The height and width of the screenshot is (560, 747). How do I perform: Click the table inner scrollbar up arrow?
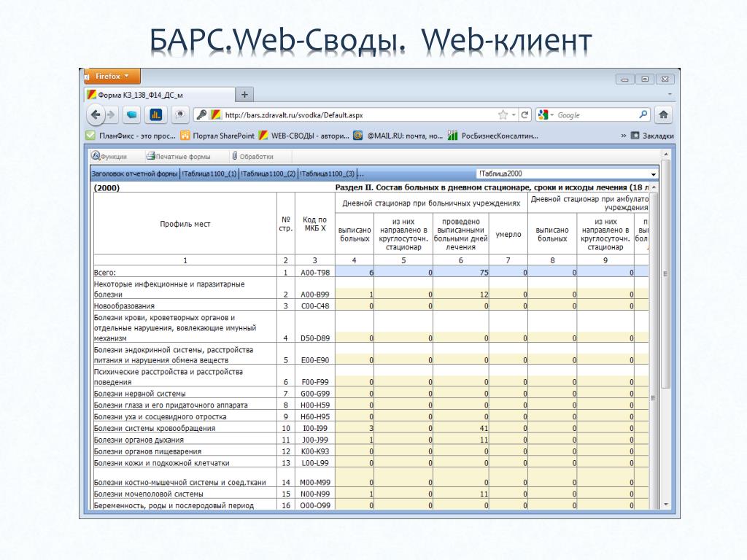click(654, 187)
